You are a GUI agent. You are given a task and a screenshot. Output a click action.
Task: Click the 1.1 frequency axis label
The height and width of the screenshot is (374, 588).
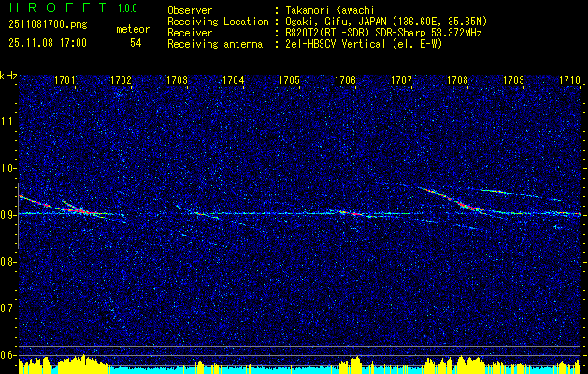[7, 122]
